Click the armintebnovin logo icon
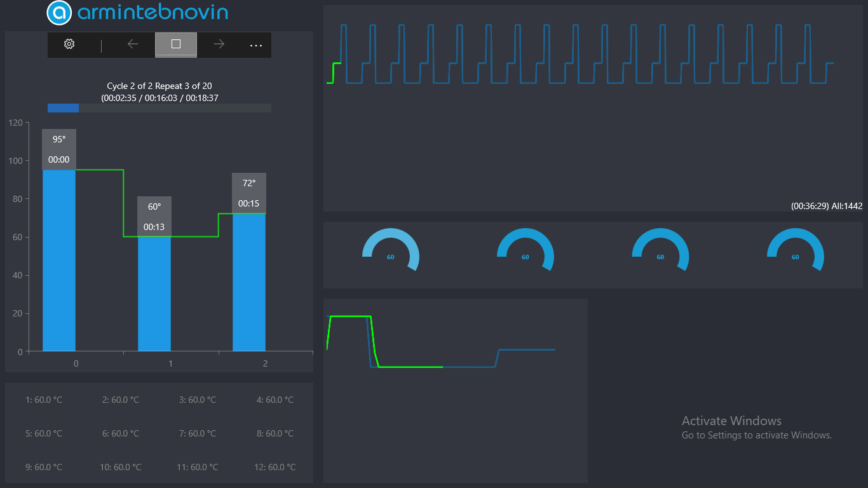This screenshot has height=488, width=868. click(x=59, y=13)
